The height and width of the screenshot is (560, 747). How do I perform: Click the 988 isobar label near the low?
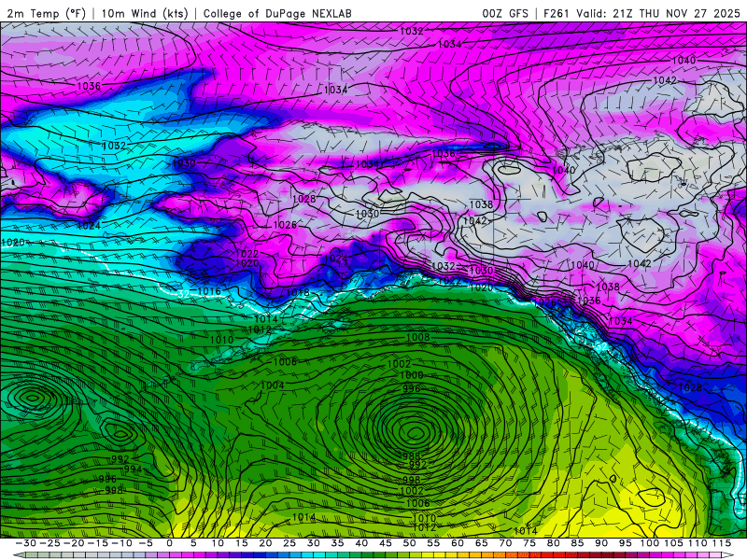click(x=412, y=455)
